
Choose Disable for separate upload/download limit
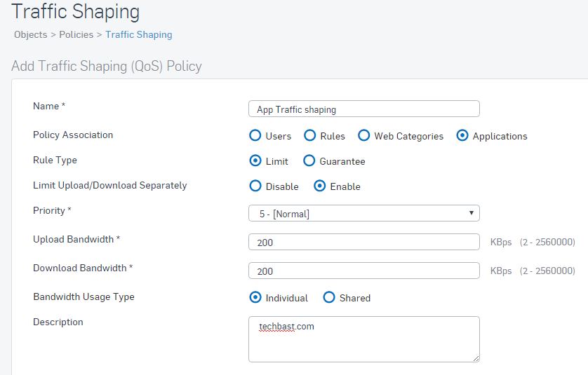click(x=255, y=186)
